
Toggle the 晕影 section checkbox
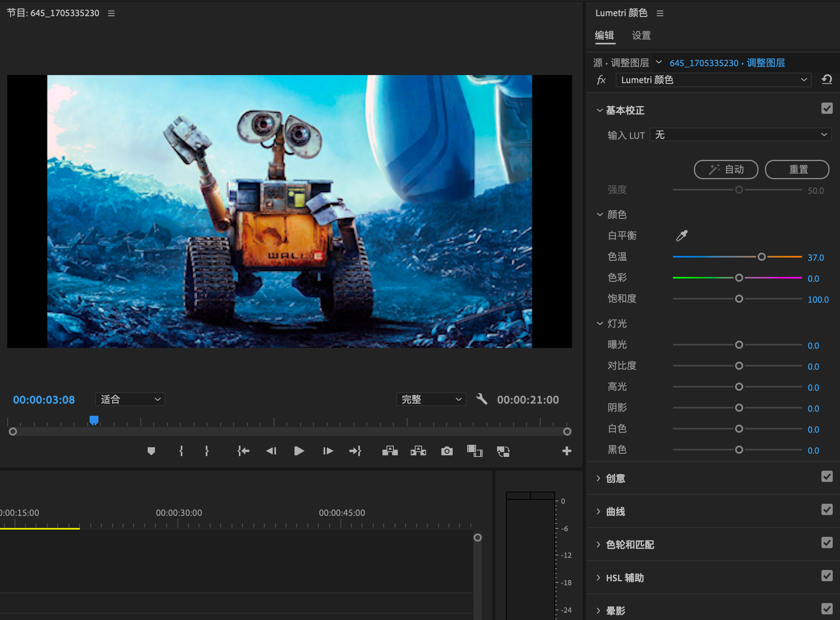[827, 609]
